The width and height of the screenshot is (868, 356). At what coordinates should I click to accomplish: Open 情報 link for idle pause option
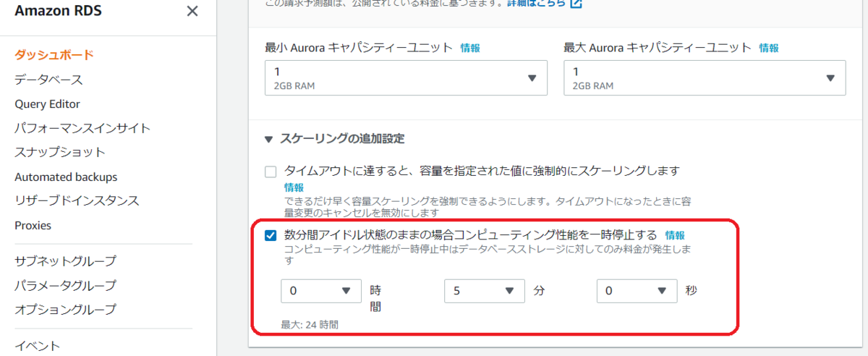(675, 235)
